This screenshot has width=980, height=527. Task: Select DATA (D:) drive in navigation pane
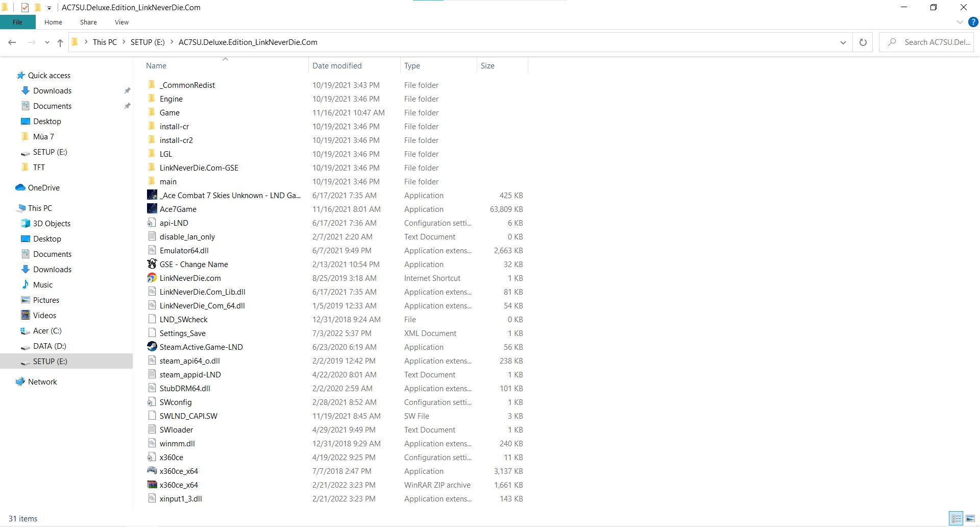click(50, 346)
